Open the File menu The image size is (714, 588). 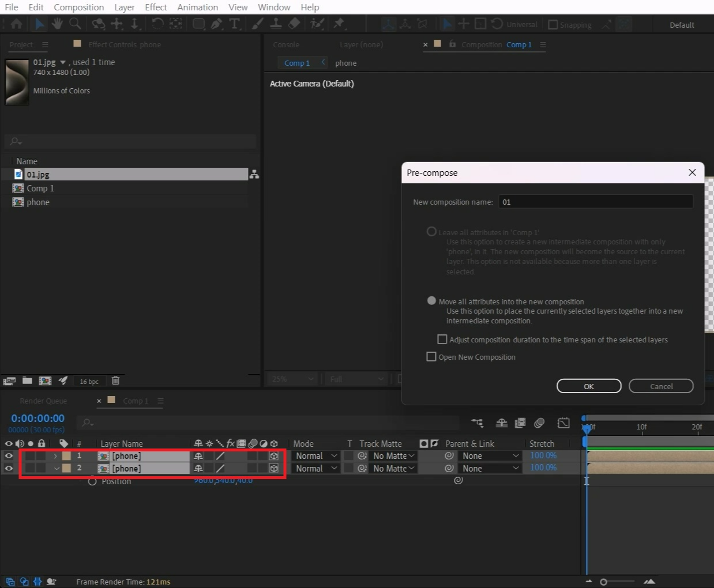[x=12, y=7]
